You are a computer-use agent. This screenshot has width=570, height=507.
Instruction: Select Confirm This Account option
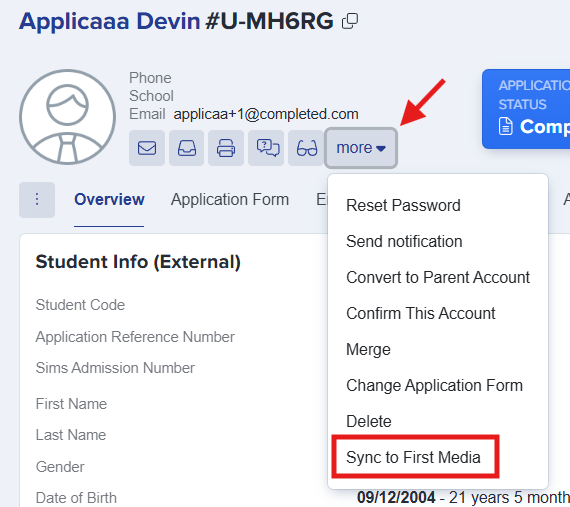tap(421, 313)
